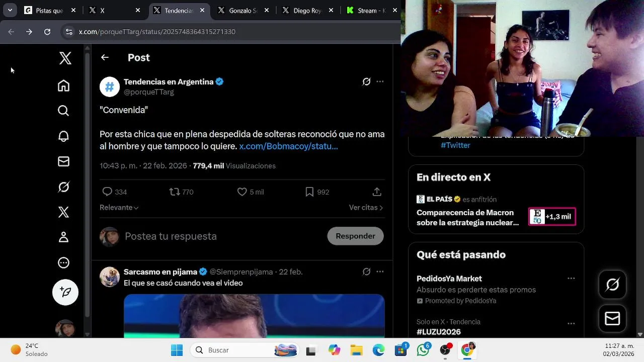Join Comparecencia de Macron live broadcast

467,218
